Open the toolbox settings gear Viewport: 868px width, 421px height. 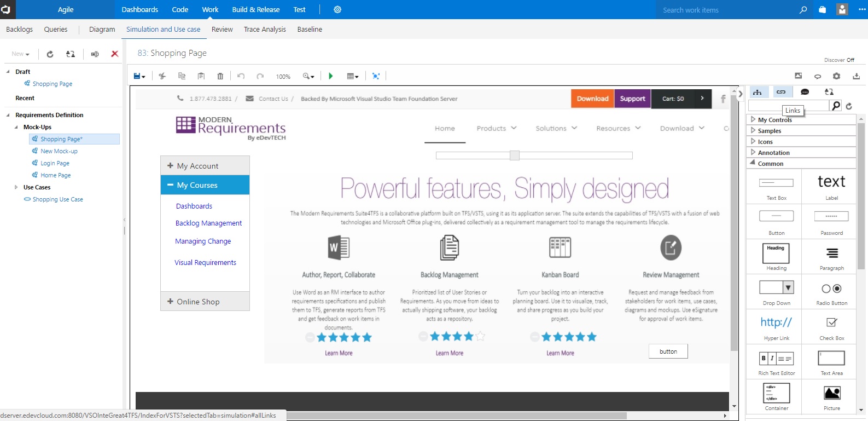click(836, 76)
